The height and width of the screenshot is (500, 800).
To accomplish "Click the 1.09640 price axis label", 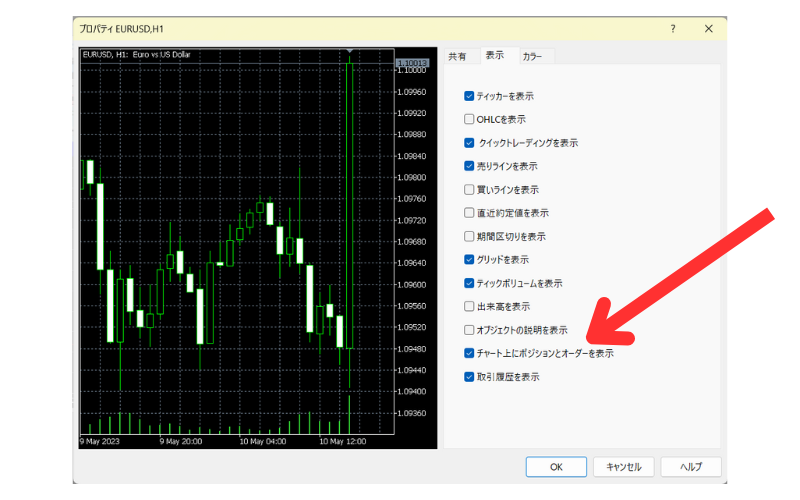I will pyautogui.click(x=411, y=263).
